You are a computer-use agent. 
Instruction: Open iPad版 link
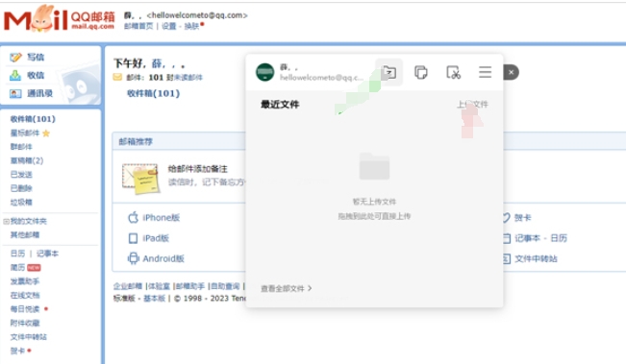156,238
